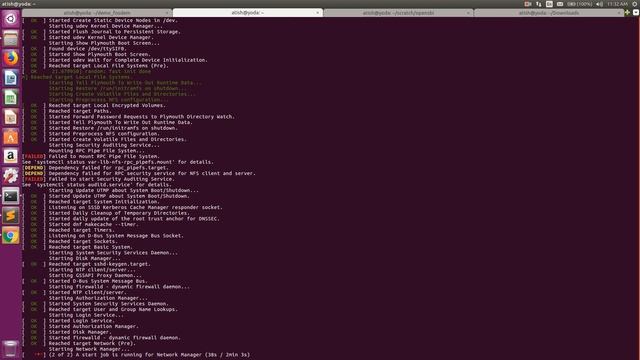640x360 pixels.
Task: Click 'Starting GSSAPI Proxy Daemon...' line
Action: (95, 276)
